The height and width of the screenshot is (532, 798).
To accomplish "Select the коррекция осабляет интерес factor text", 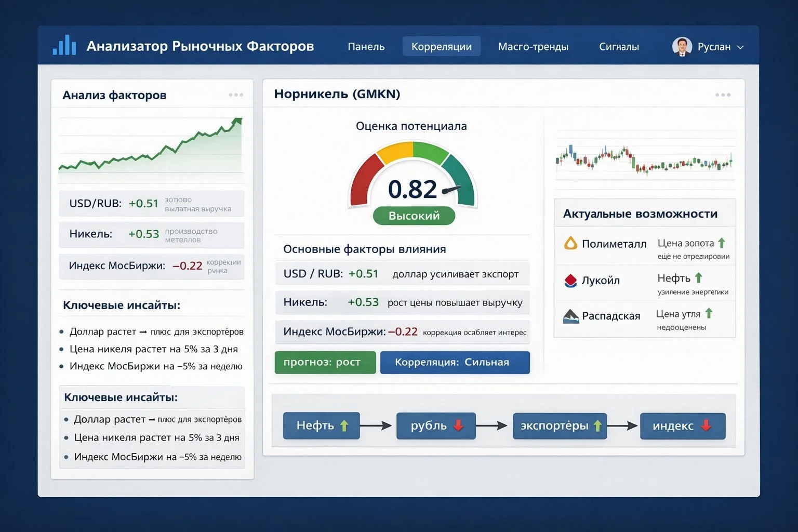I will coord(475,332).
